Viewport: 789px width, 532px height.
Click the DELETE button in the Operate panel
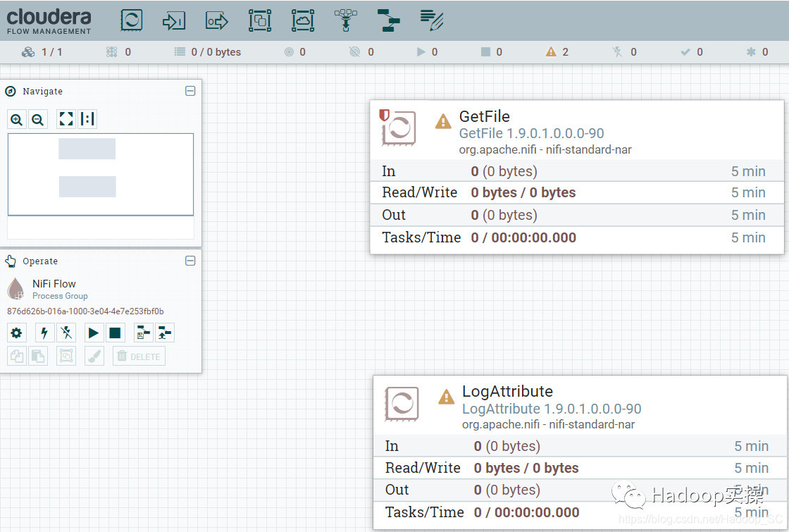(x=139, y=357)
